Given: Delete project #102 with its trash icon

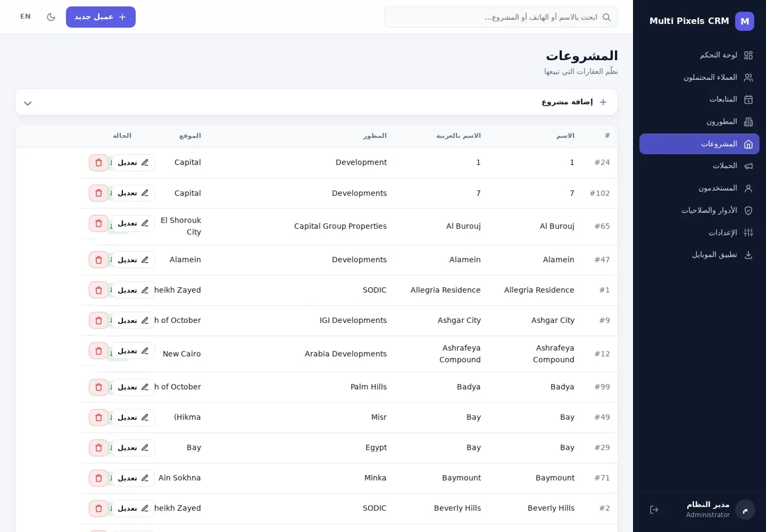Looking at the screenshot, I should point(98,193).
